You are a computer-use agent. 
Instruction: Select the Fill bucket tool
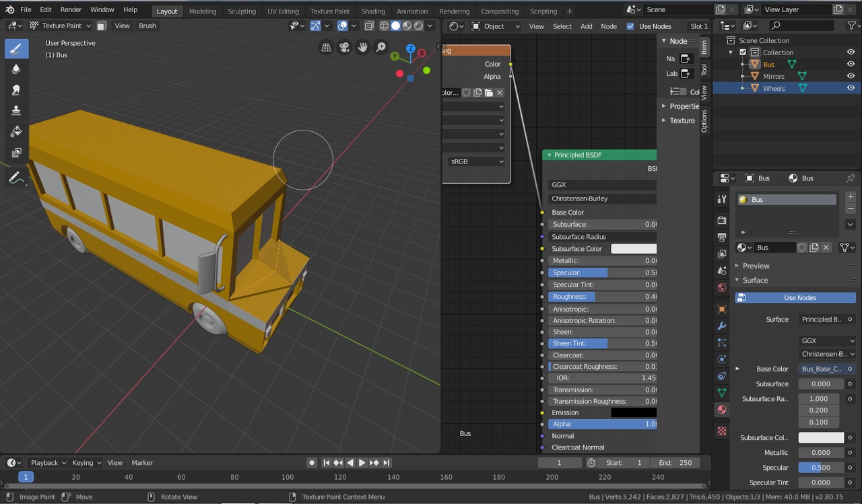tap(16, 132)
